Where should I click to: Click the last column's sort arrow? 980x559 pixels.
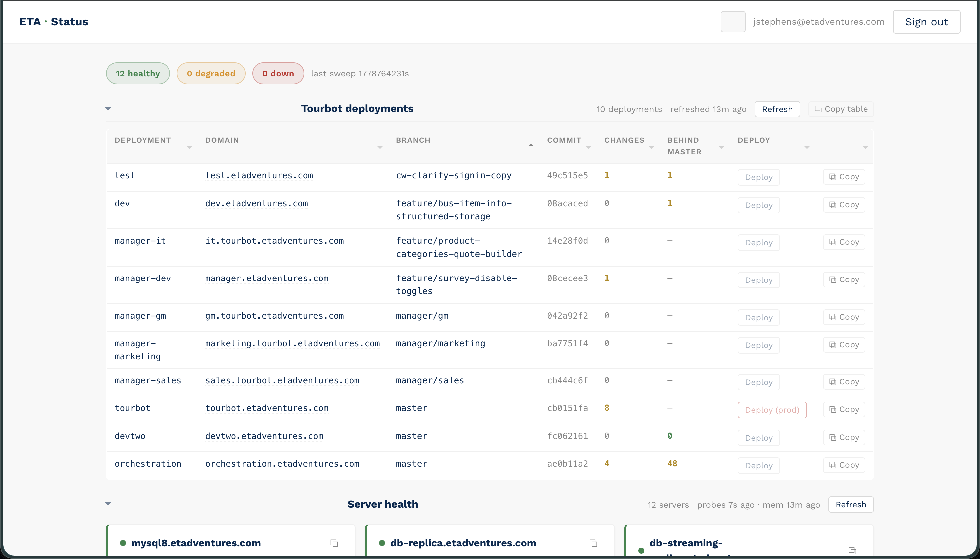865,148
